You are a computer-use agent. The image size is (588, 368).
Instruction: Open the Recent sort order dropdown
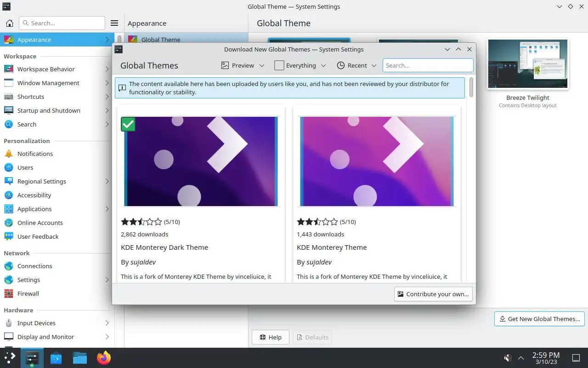tap(357, 65)
